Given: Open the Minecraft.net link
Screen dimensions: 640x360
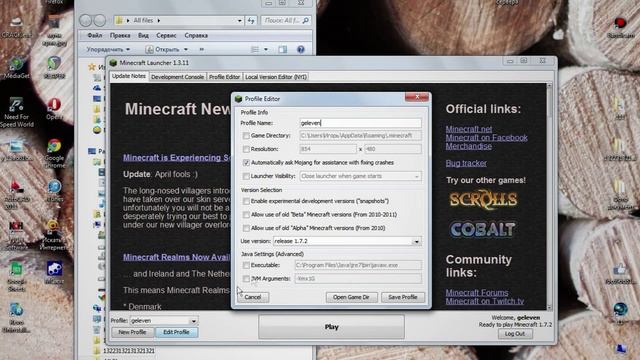Looking at the screenshot, I should [x=469, y=129].
